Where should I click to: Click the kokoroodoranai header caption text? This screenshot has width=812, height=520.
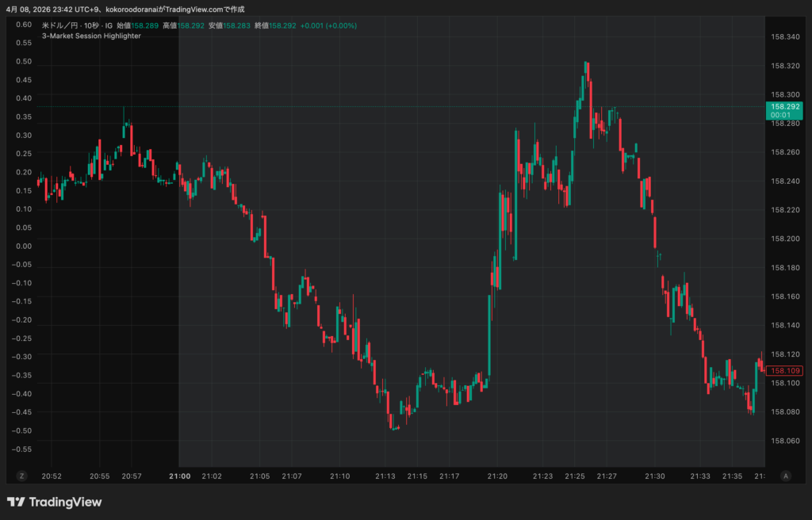click(x=135, y=9)
